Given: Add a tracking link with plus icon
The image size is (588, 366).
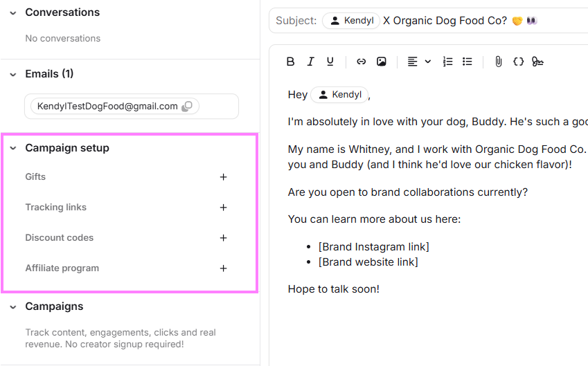Looking at the screenshot, I should click(223, 208).
